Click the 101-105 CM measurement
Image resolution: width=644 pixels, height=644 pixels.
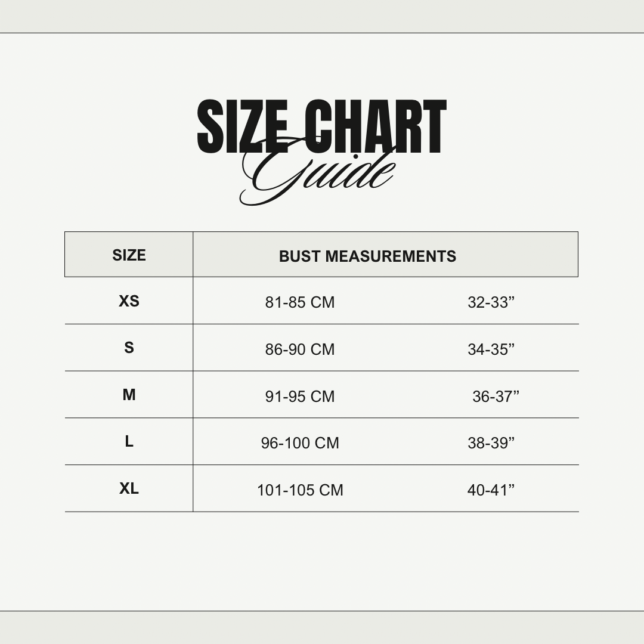[300, 490]
